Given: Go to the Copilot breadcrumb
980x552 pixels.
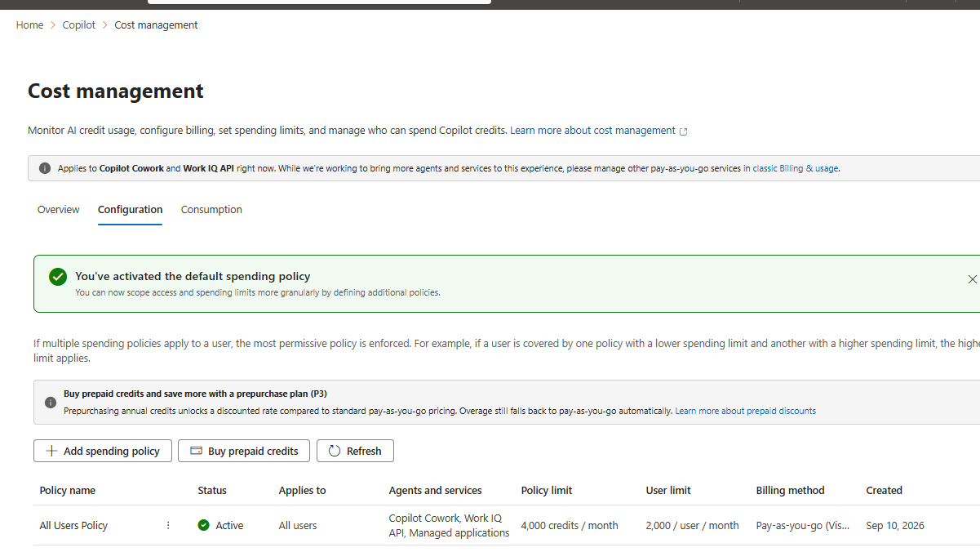Looking at the screenshot, I should tap(79, 25).
